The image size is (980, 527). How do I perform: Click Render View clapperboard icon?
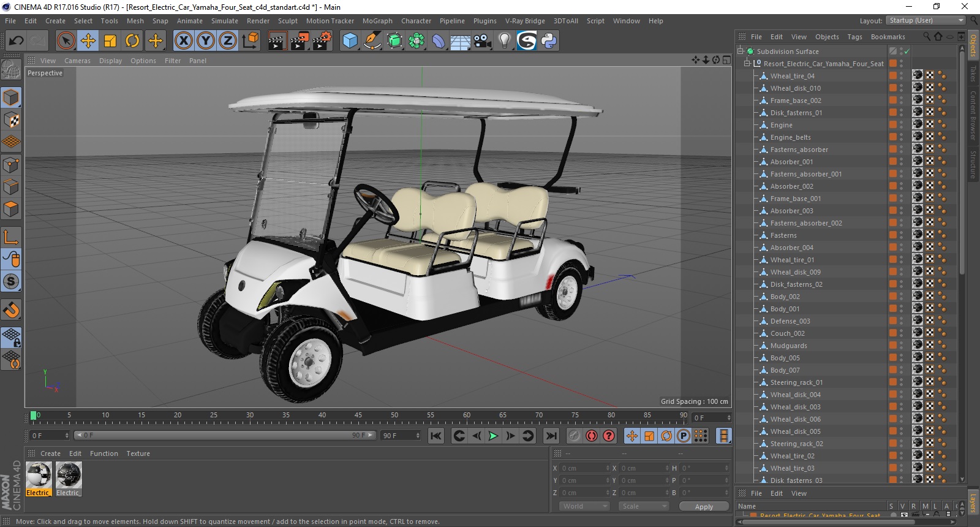coord(277,41)
